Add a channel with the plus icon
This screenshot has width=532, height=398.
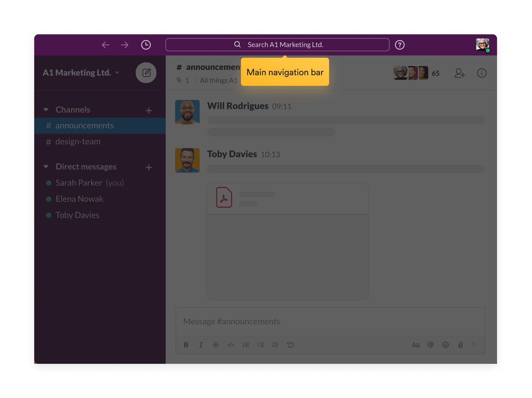[149, 111]
